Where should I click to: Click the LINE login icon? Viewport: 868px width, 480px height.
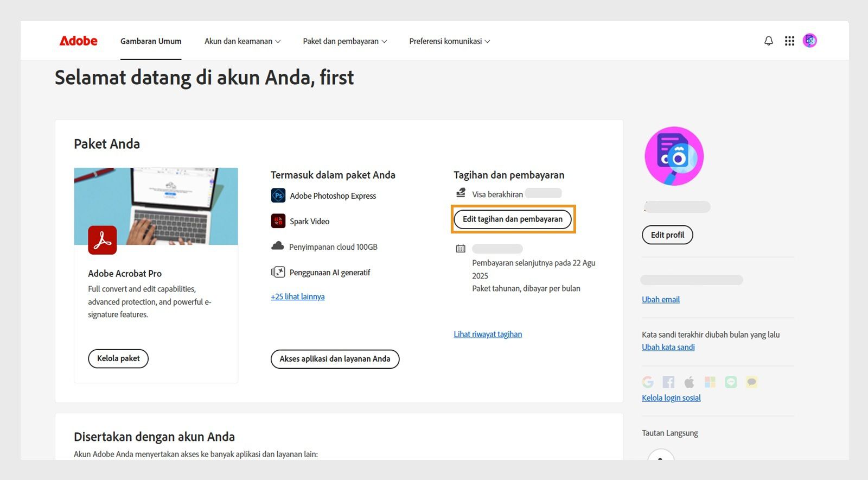(730, 382)
